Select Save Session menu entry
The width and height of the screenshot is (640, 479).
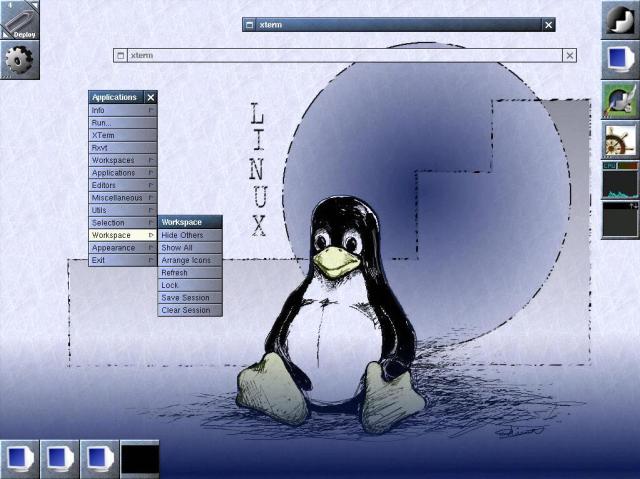(x=189, y=297)
